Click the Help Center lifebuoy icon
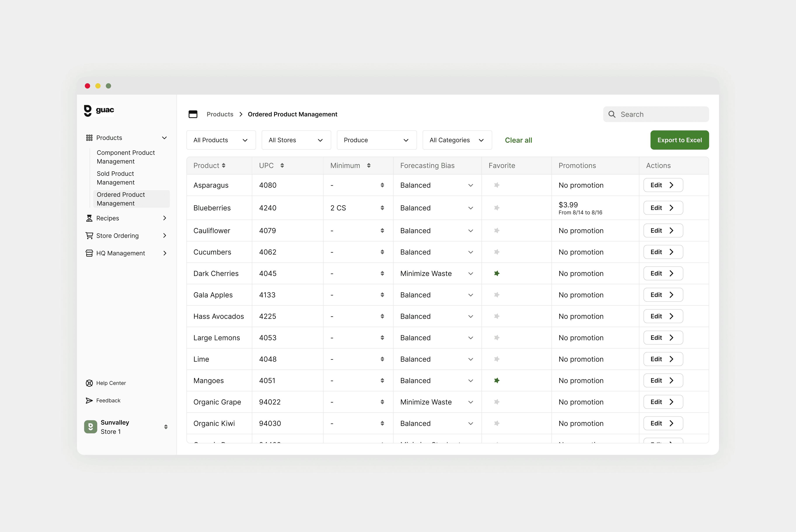Screen dimensions: 796x532 point(89,383)
